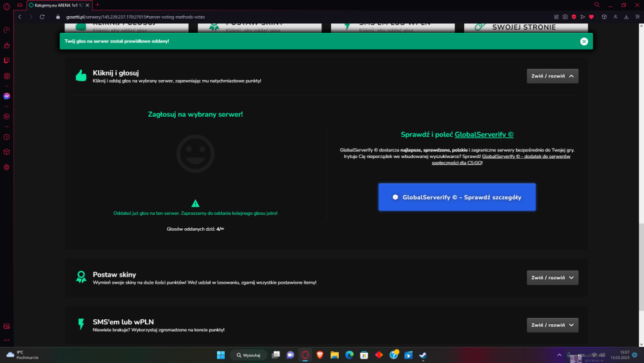644x363 pixels.
Task: Open the Player sidebar icon
Action: pyautogui.click(x=6, y=117)
